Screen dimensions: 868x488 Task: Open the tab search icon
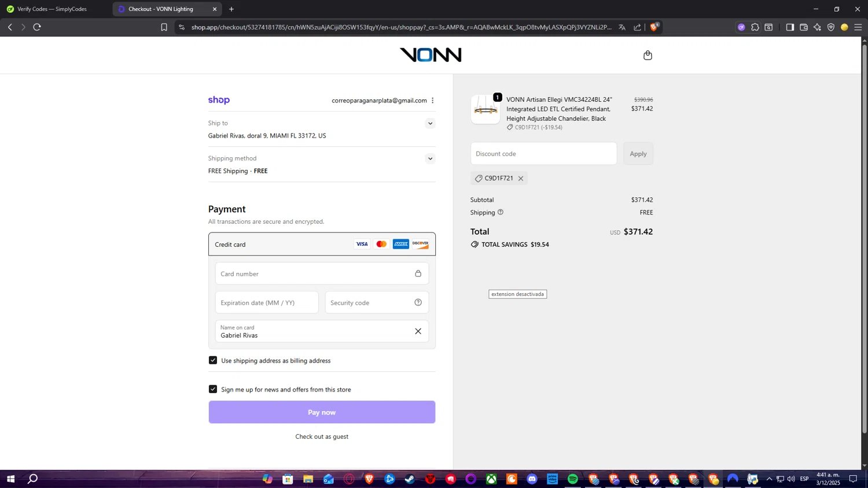coord(768,27)
